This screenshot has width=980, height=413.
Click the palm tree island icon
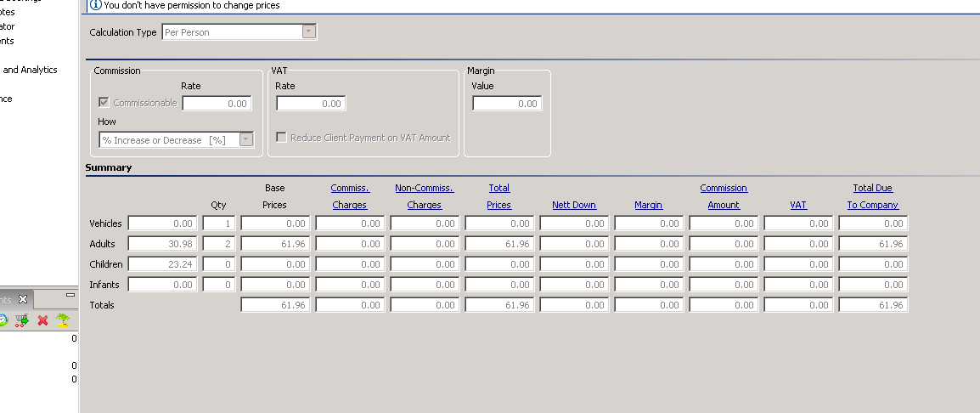[x=63, y=320]
